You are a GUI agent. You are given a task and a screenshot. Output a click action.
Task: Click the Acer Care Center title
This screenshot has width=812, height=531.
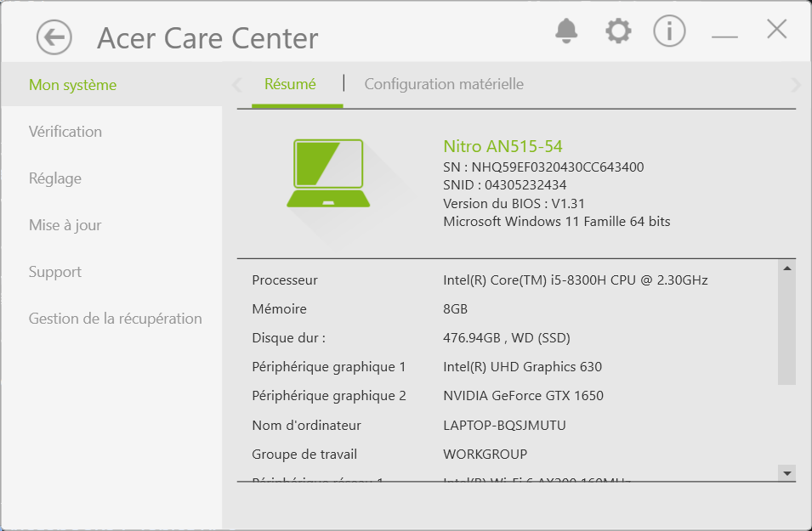pyautogui.click(x=207, y=38)
